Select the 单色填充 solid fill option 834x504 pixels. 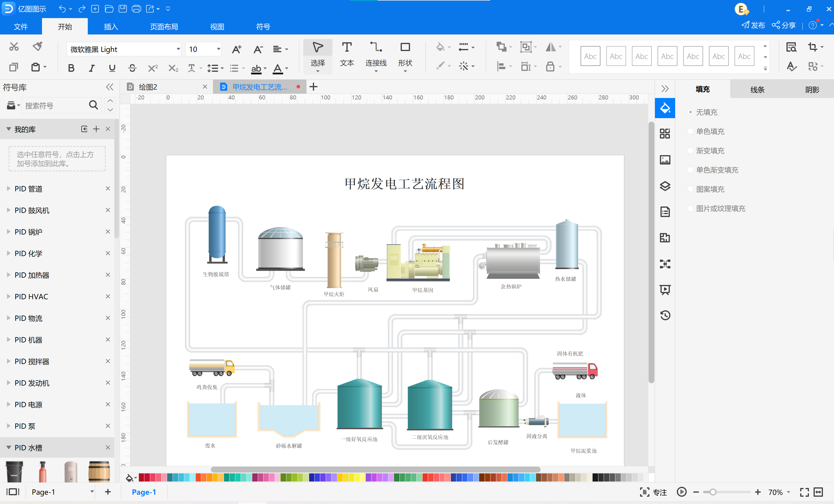710,131
